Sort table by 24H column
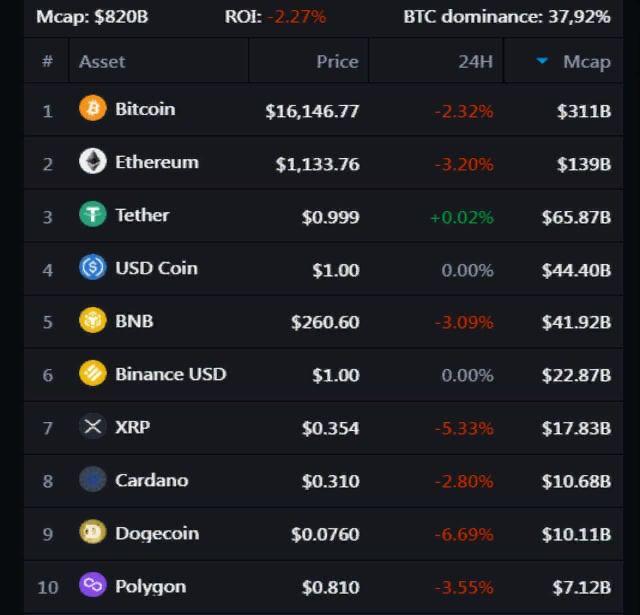Image resolution: width=640 pixels, height=615 pixels. click(x=475, y=61)
